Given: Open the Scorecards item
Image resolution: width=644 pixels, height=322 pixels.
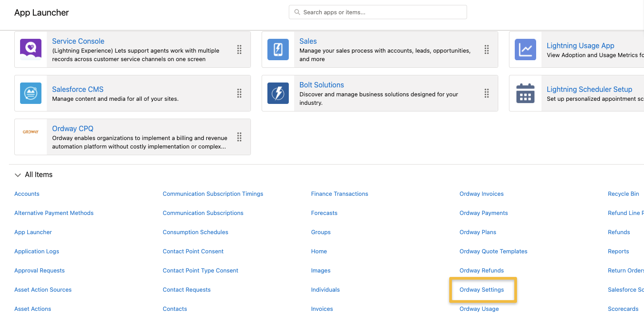Looking at the screenshot, I should coord(623,309).
